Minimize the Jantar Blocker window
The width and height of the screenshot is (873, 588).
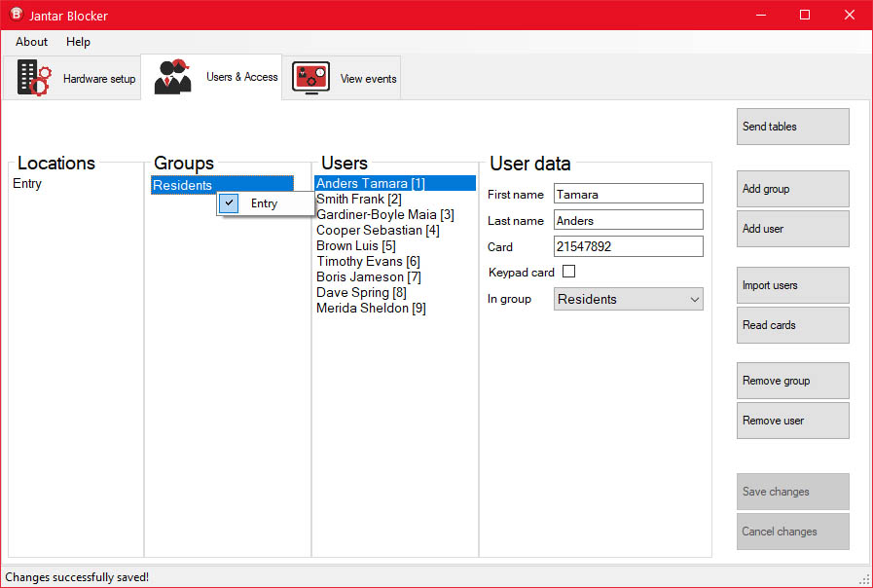tap(761, 15)
